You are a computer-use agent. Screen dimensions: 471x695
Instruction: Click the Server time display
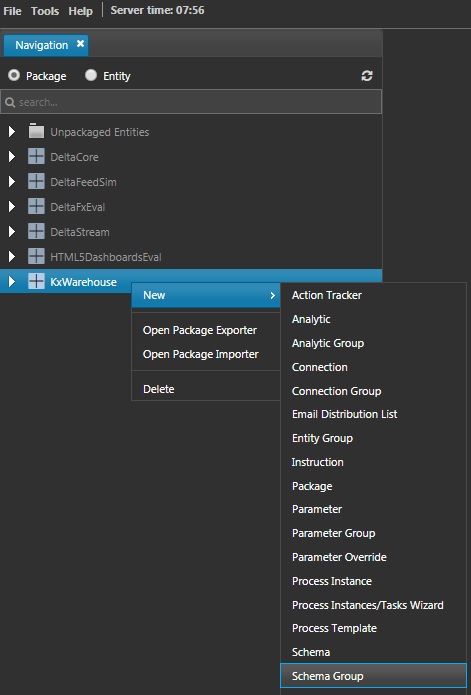click(157, 10)
